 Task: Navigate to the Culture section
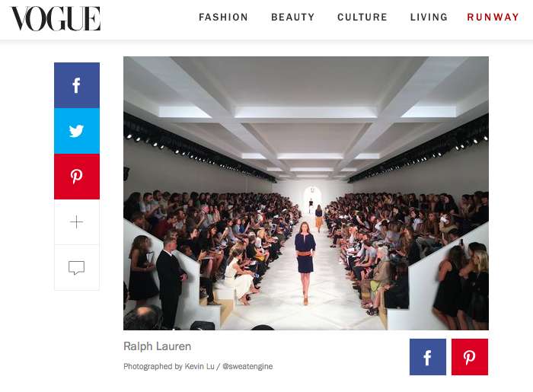point(362,18)
